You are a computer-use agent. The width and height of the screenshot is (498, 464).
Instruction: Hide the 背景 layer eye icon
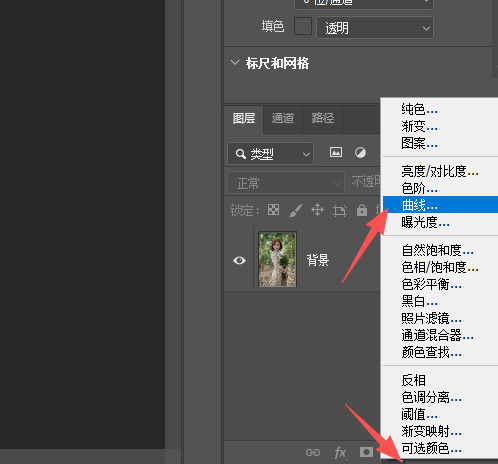coord(239,260)
